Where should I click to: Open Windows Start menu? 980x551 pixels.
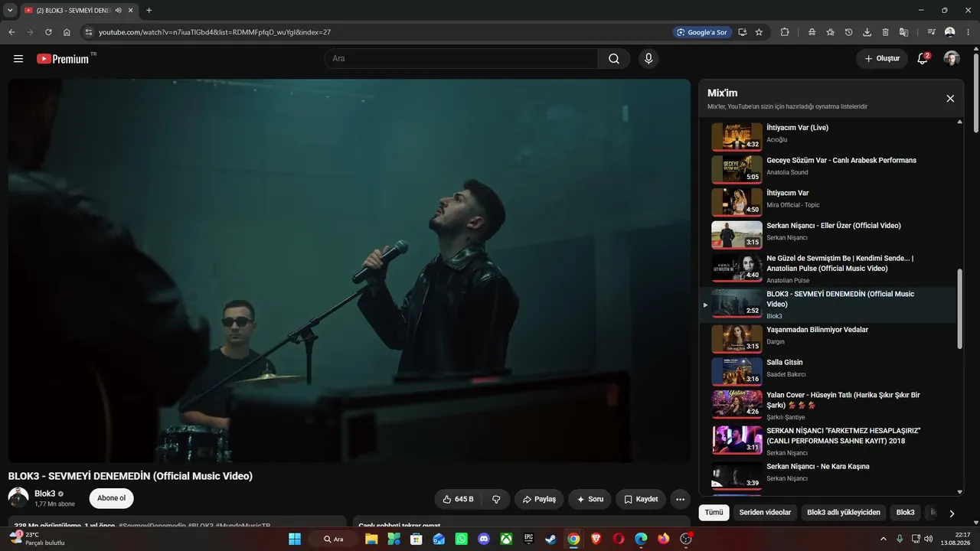click(x=295, y=539)
